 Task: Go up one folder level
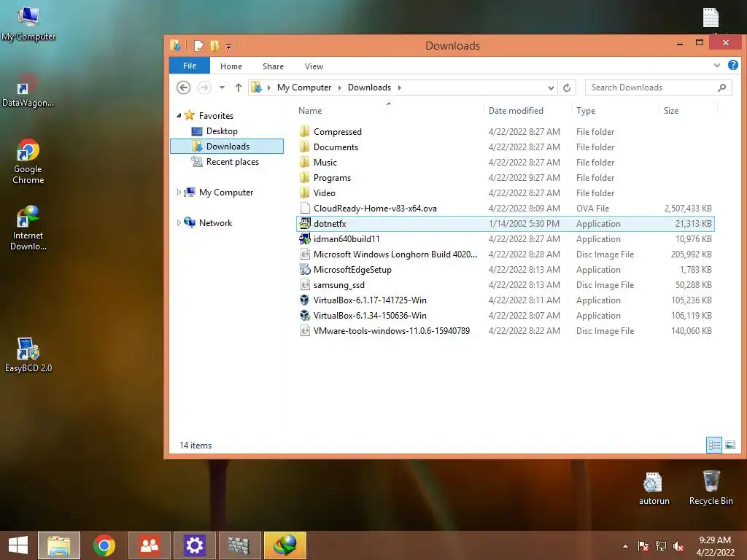tap(239, 87)
